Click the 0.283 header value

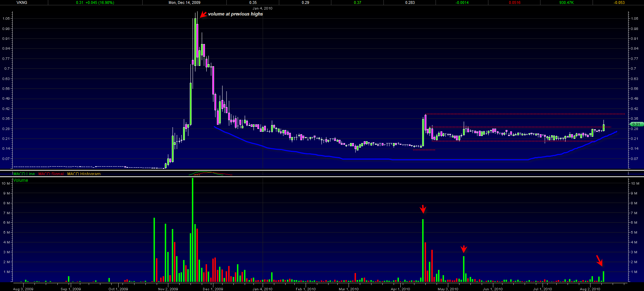pyautogui.click(x=410, y=2)
